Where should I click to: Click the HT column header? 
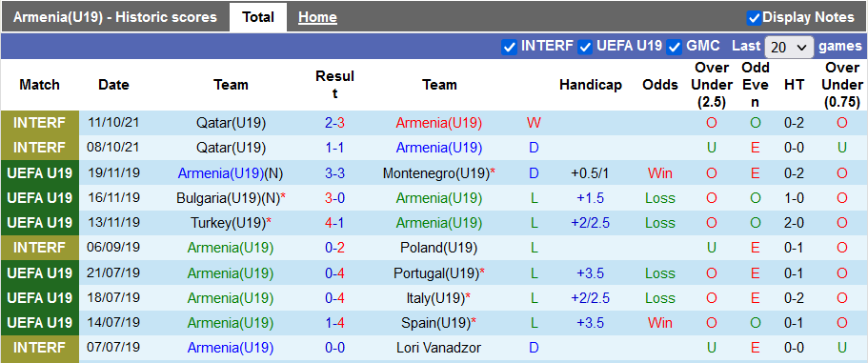pos(794,85)
